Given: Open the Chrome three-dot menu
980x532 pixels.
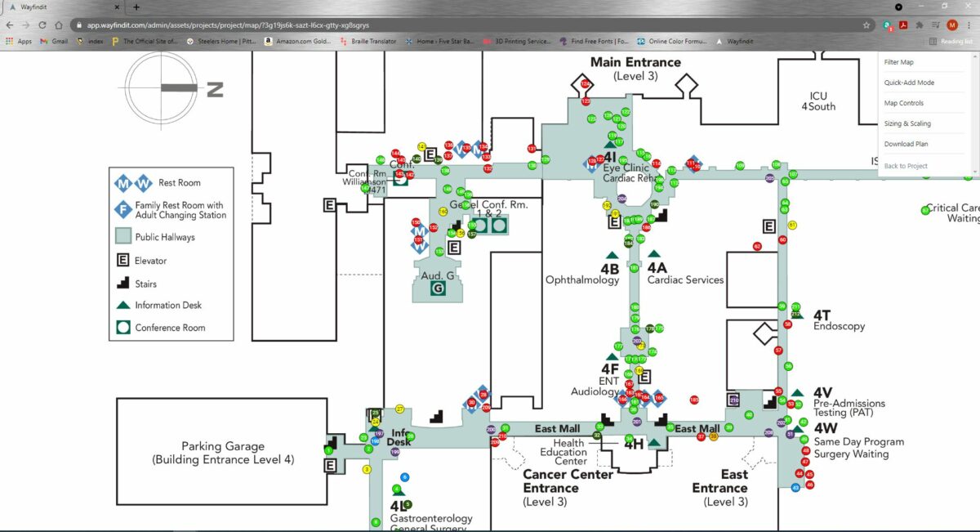Looking at the screenshot, I should (x=968, y=25).
